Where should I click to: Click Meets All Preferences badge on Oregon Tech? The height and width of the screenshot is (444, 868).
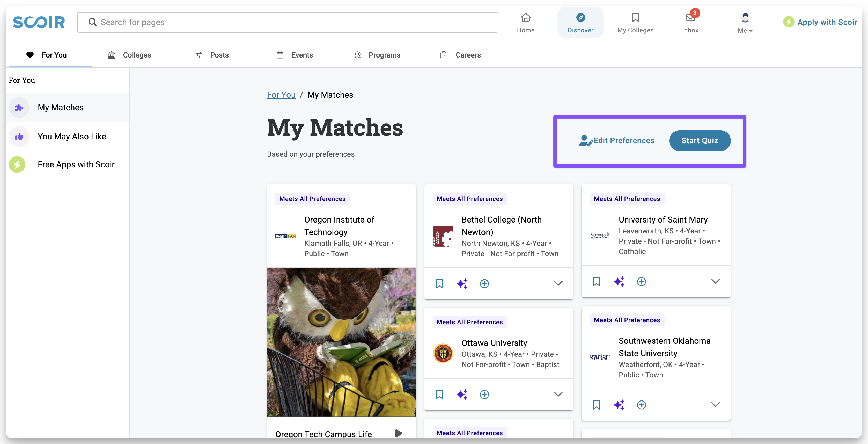coord(312,199)
